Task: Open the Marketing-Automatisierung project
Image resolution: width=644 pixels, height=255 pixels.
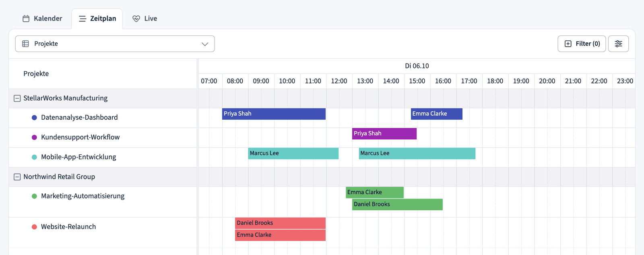Action: (83, 196)
